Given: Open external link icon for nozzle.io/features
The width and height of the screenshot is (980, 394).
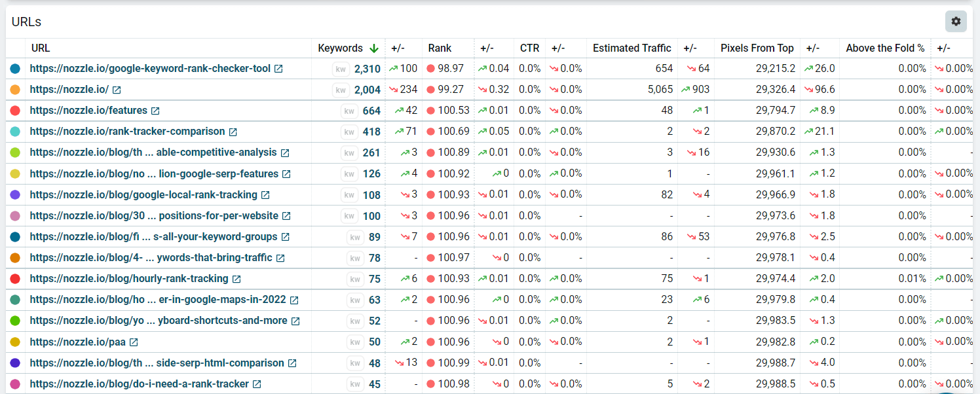Looking at the screenshot, I should coord(155,111).
